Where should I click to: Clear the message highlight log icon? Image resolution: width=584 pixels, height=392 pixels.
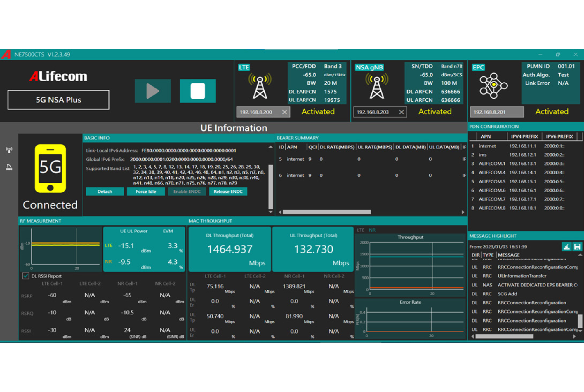[566, 247]
